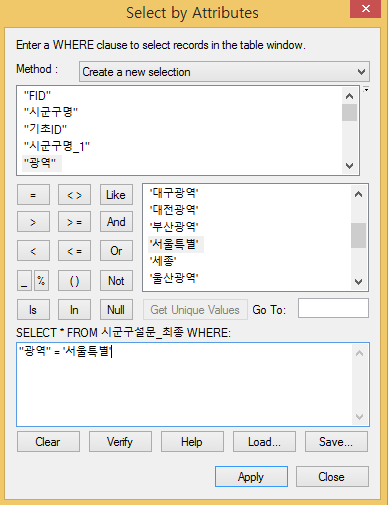
Task: Choose the value '울산광역'
Action: pyautogui.click(x=174, y=277)
